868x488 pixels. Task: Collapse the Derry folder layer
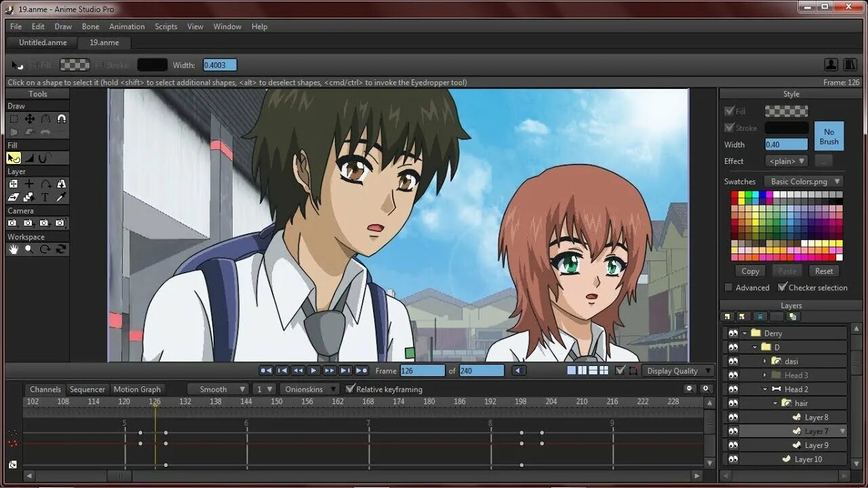(745, 333)
